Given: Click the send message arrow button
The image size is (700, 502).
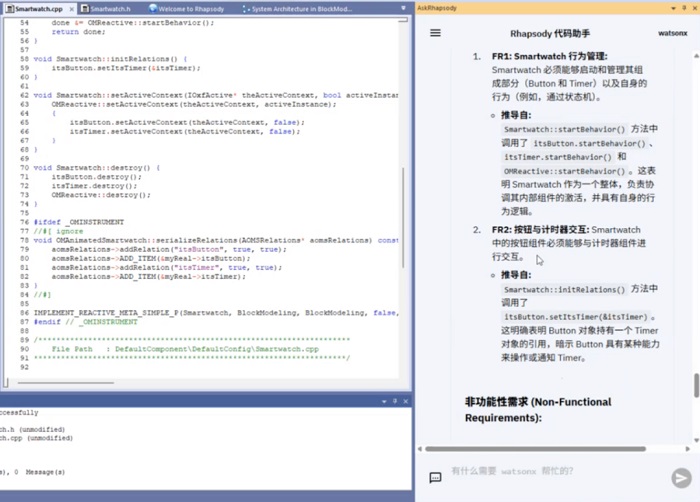Looking at the screenshot, I should (x=681, y=478).
